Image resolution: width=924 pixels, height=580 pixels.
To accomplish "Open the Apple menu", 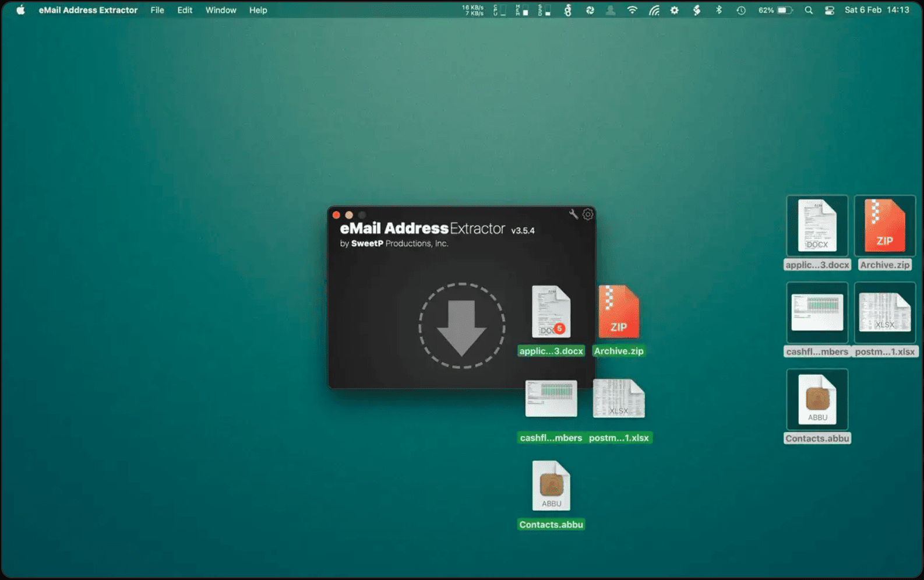I will click(x=20, y=10).
